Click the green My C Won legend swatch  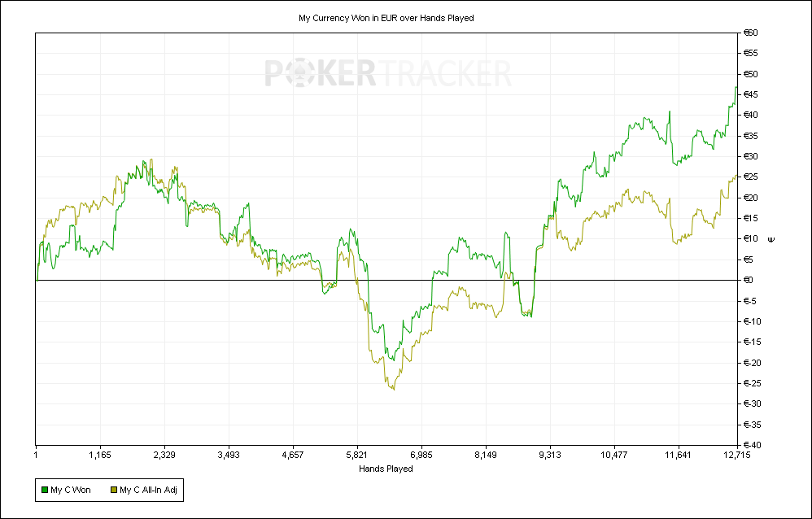(45, 490)
